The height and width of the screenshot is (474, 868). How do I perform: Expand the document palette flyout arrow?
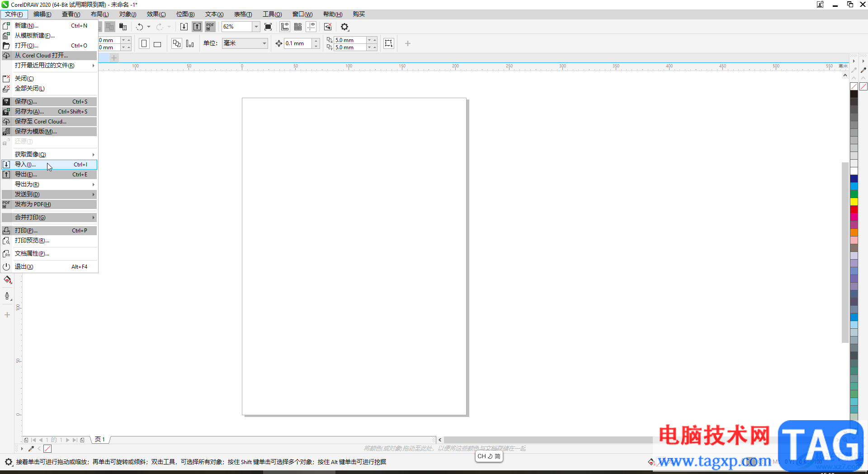coord(22,449)
